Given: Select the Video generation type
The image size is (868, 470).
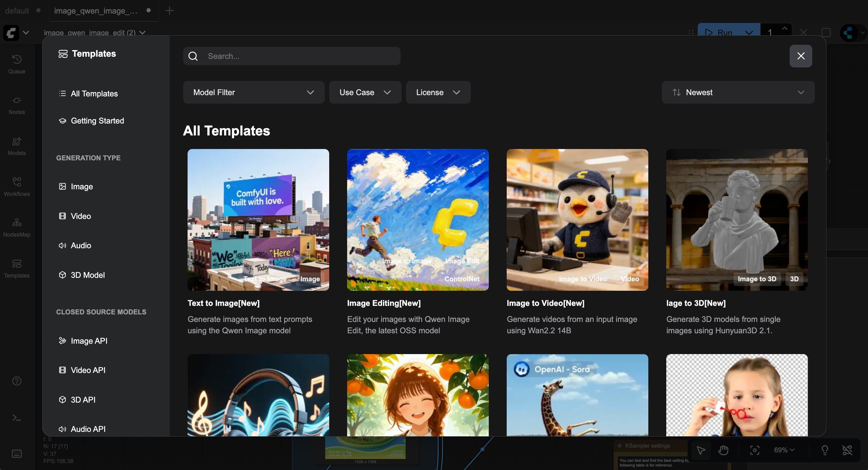Looking at the screenshot, I should (81, 216).
